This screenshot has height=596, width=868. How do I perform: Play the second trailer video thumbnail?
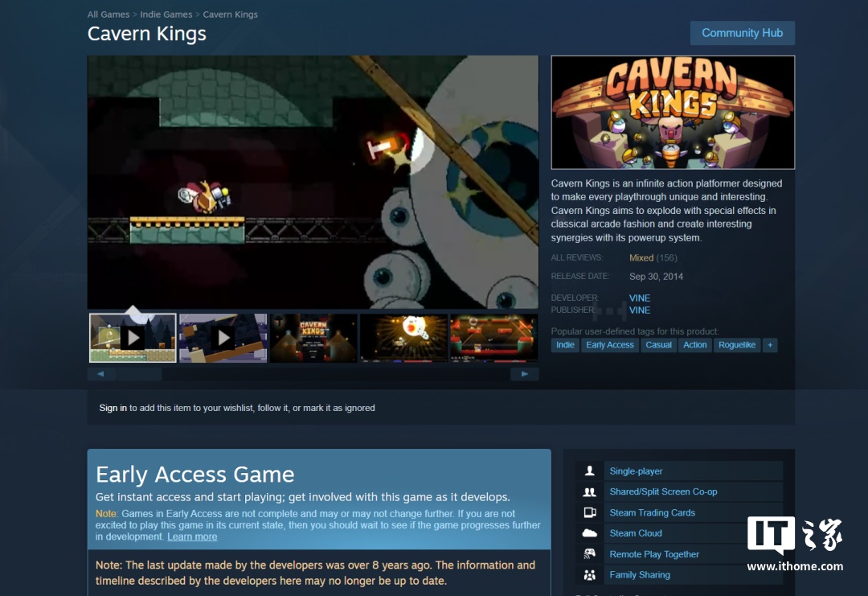coord(223,338)
